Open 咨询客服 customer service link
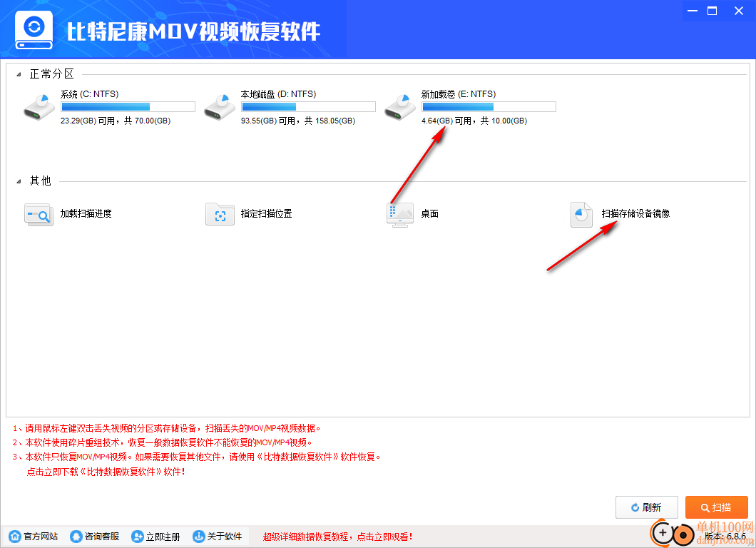Screen dimensions: 756x548 click(102, 537)
